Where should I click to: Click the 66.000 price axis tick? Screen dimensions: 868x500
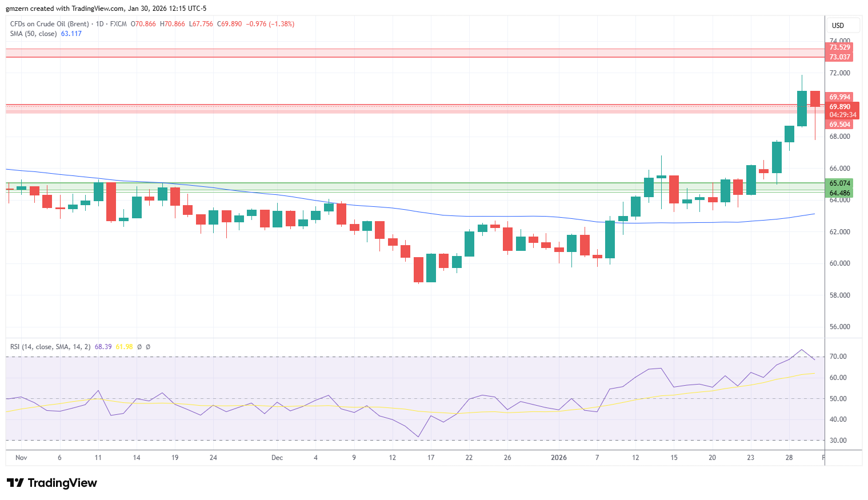pos(840,169)
